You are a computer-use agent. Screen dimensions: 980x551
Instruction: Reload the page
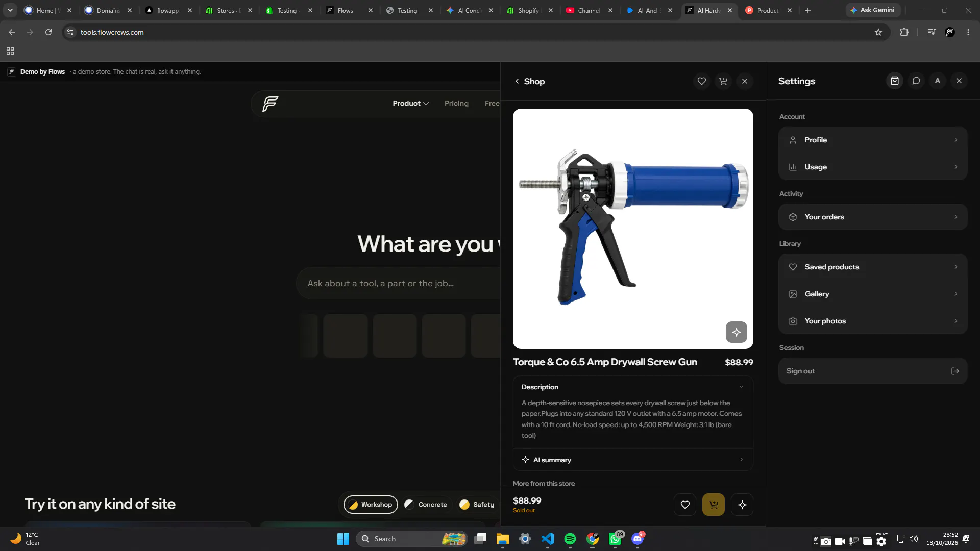click(48, 32)
